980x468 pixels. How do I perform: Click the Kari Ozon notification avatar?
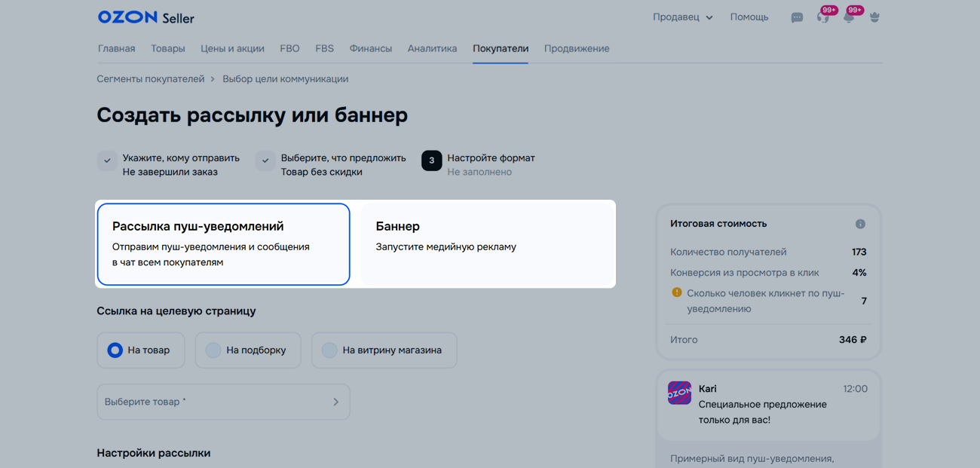(x=679, y=393)
